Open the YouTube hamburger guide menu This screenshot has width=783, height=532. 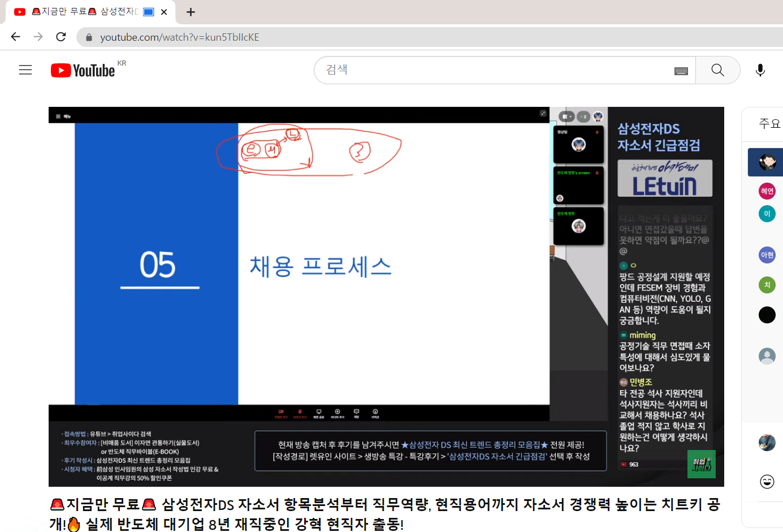(25, 70)
